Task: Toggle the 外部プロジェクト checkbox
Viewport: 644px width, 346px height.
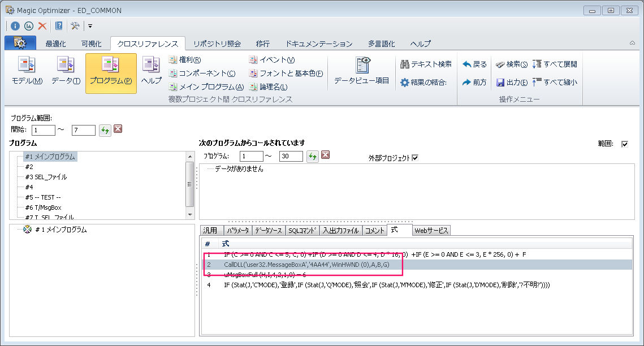Action: click(x=415, y=158)
